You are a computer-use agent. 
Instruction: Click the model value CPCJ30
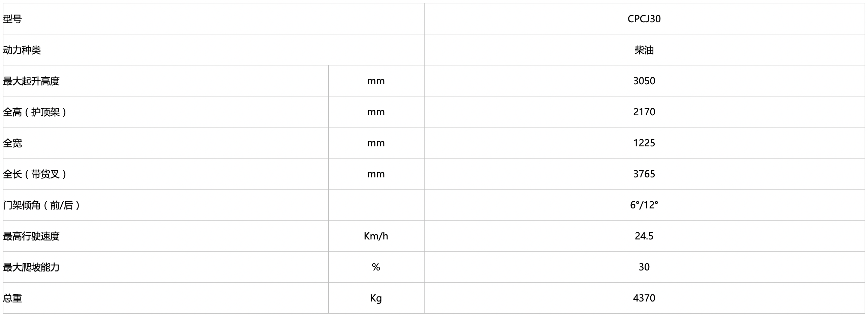pos(644,19)
